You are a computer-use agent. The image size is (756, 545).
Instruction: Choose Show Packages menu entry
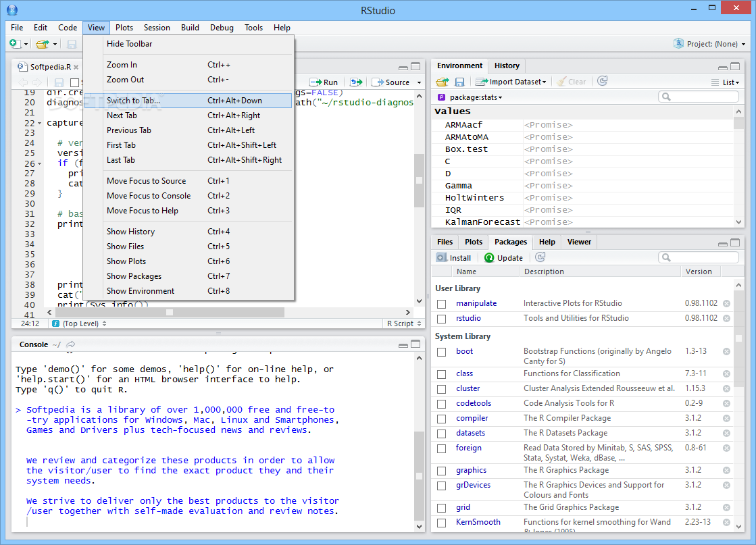(x=188, y=276)
